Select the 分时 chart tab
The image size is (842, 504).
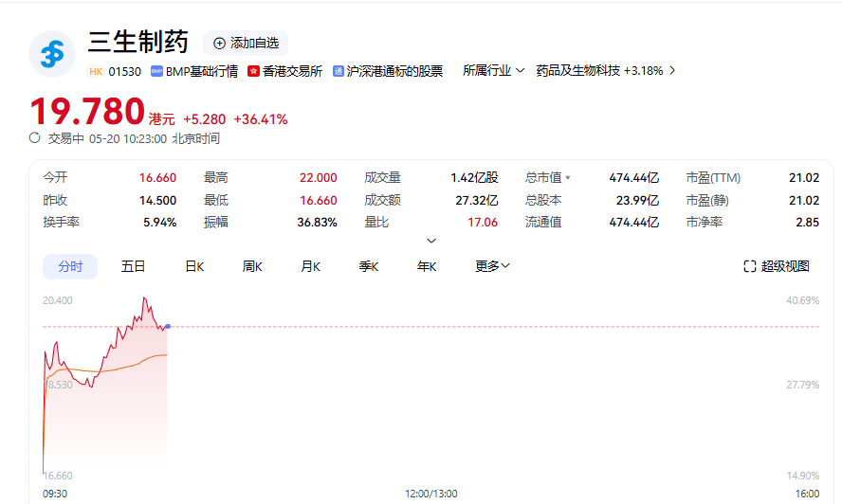coord(70,266)
